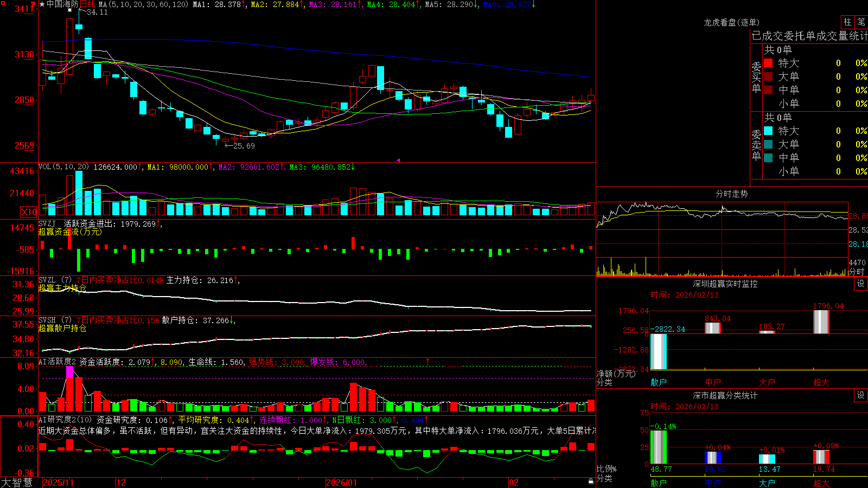This screenshot has width=868, height=488.
Task: Click the 深圳超赢实时监控 title
Action: tap(725, 284)
